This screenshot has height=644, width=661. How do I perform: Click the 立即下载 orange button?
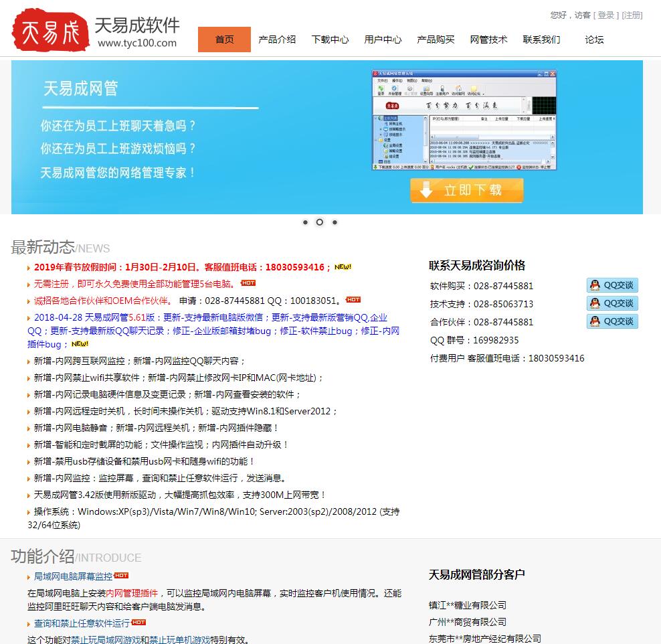click(467, 190)
